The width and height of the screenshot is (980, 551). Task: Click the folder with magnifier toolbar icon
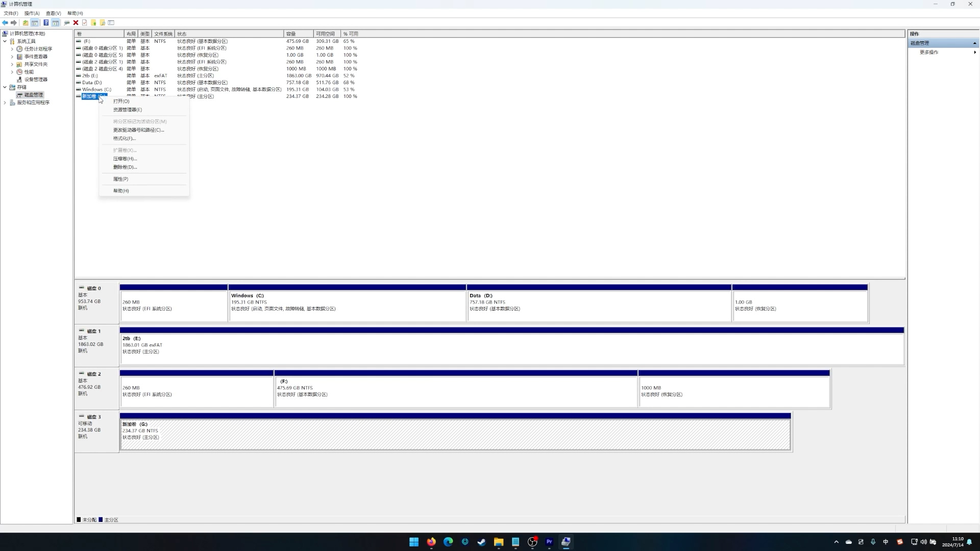coord(102,22)
